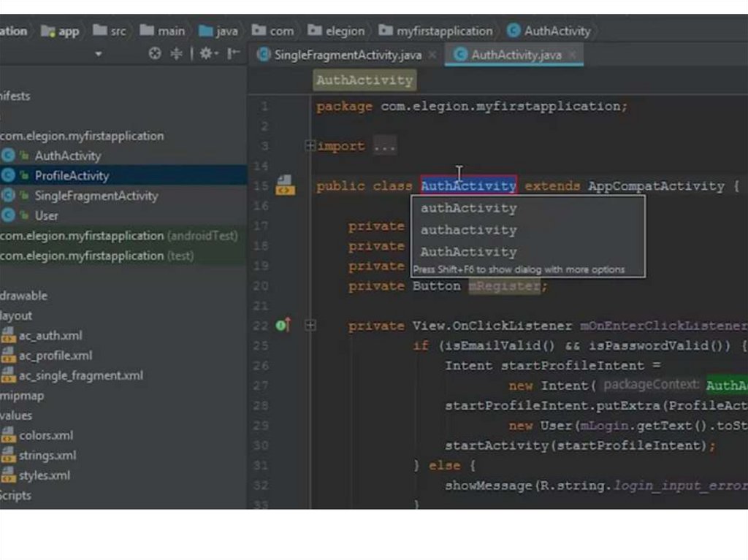Click the collapse all icon in project panel
748x560 pixels.
pyautogui.click(x=176, y=53)
